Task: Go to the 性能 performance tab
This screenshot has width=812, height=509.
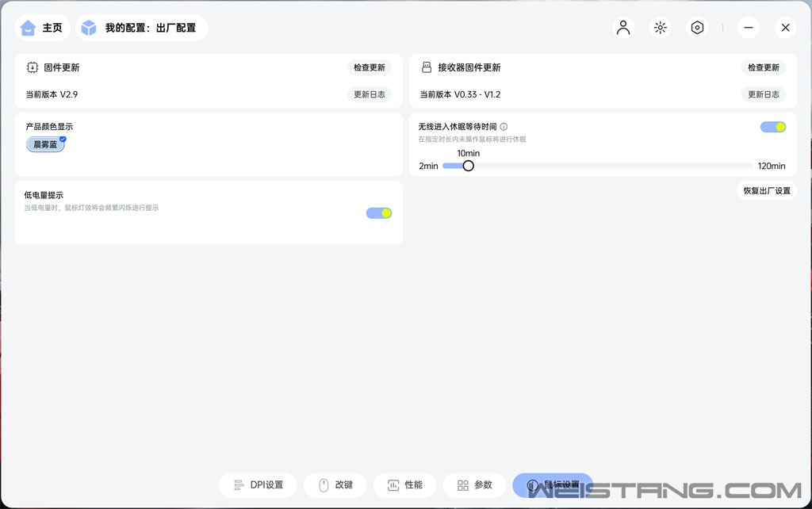Action: pyautogui.click(x=404, y=485)
